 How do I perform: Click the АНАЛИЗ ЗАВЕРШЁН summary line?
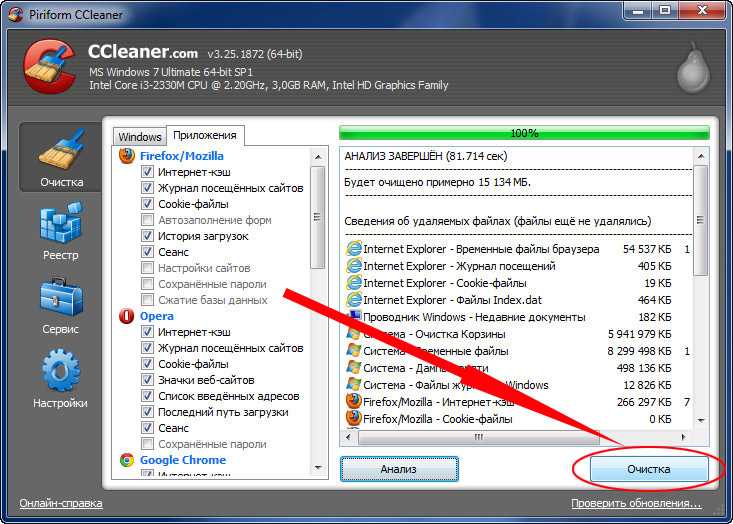coord(426,156)
